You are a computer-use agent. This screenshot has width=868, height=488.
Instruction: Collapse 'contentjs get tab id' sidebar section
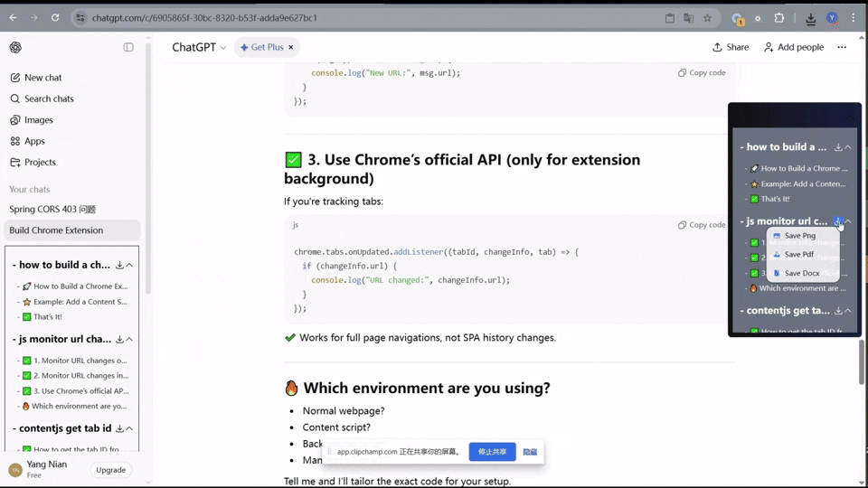130,428
